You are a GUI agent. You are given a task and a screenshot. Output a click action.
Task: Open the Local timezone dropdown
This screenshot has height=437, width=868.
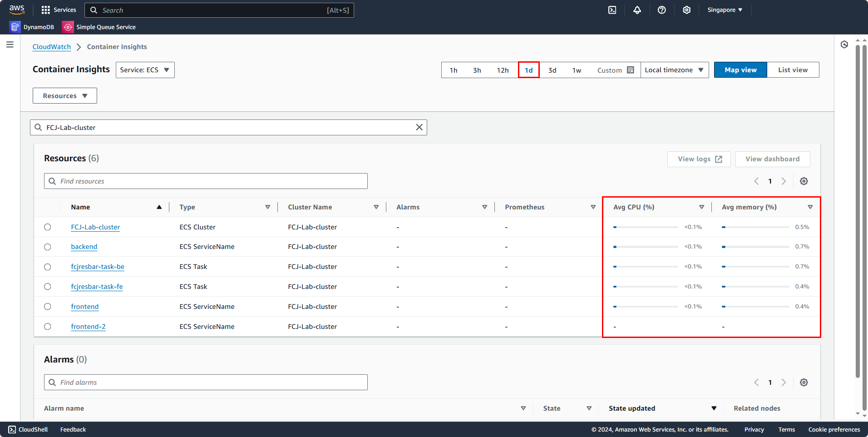pyautogui.click(x=675, y=70)
